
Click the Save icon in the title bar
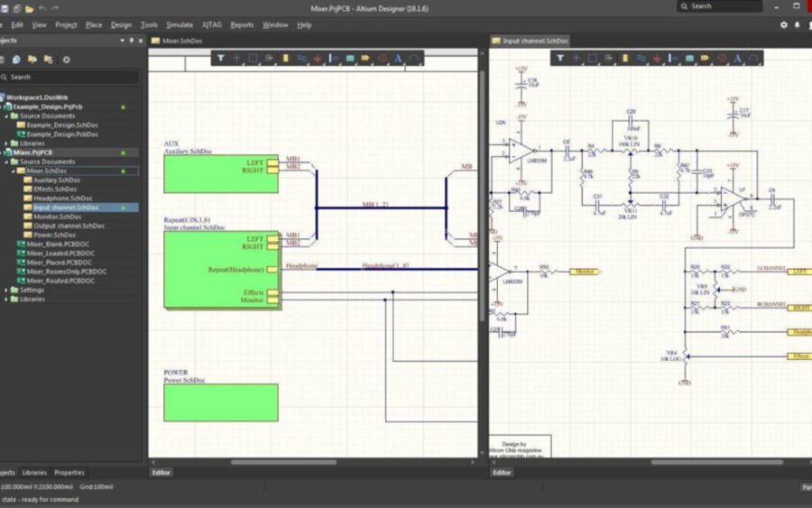(5, 9)
